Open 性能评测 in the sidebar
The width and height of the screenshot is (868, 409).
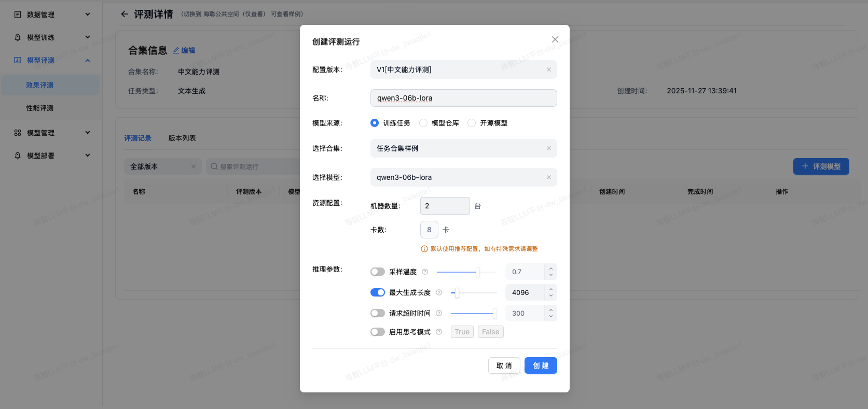(x=40, y=108)
